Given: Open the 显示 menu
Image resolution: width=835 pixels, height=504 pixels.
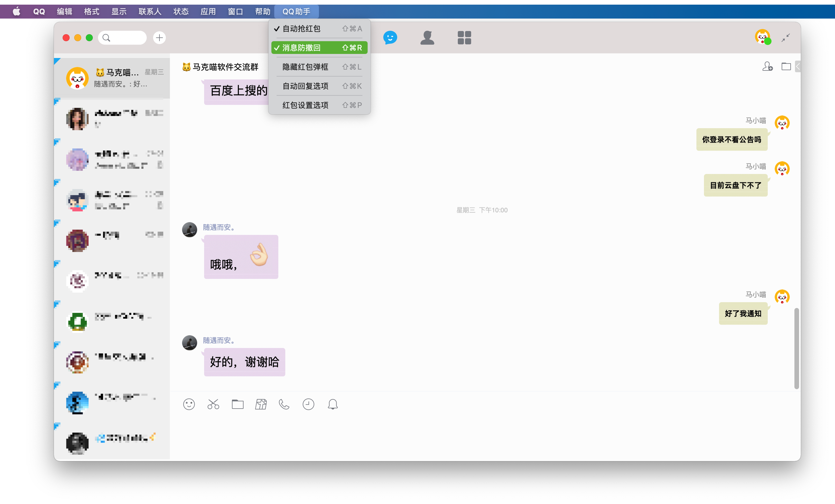Looking at the screenshot, I should (x=119, y=12).
